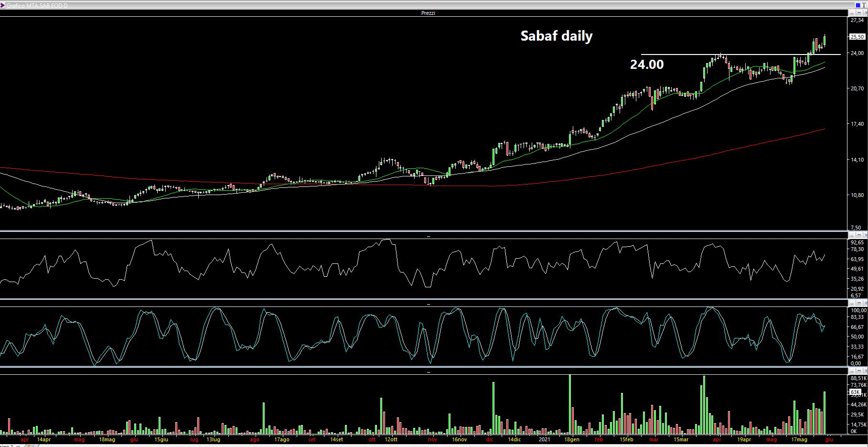
Task: Click the blue square icon in title bar
Action: (857, 5)
